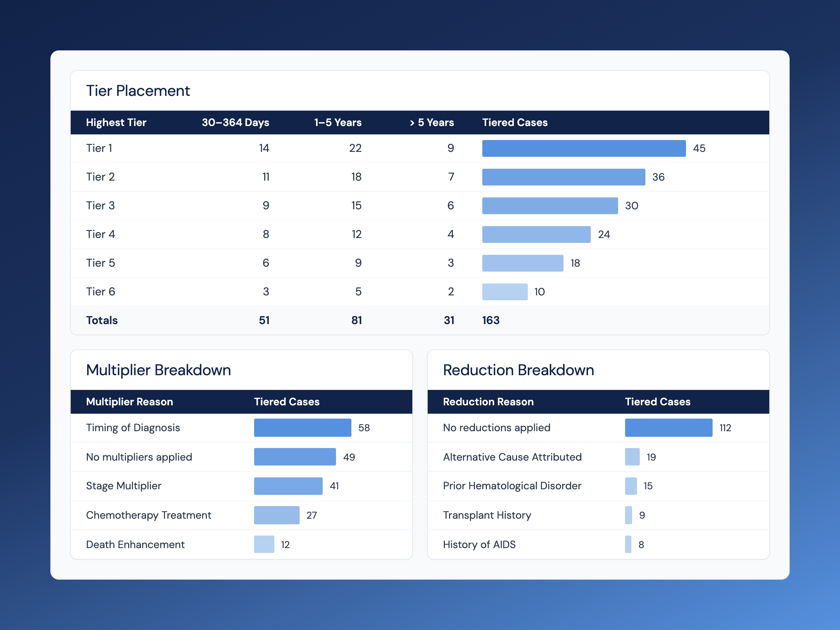Image resolution: width=840 pixels, height=630 pixels.
Task: Click the Death Enhancement bar
Action: [264, 544]
